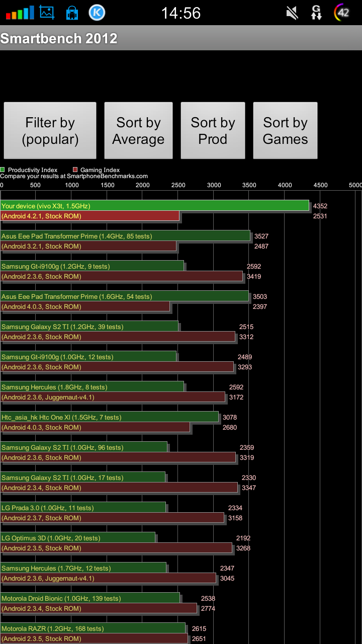Viewport: 362px width, 644px height.
Task: Tap the score value 3419
Action: 254,277
